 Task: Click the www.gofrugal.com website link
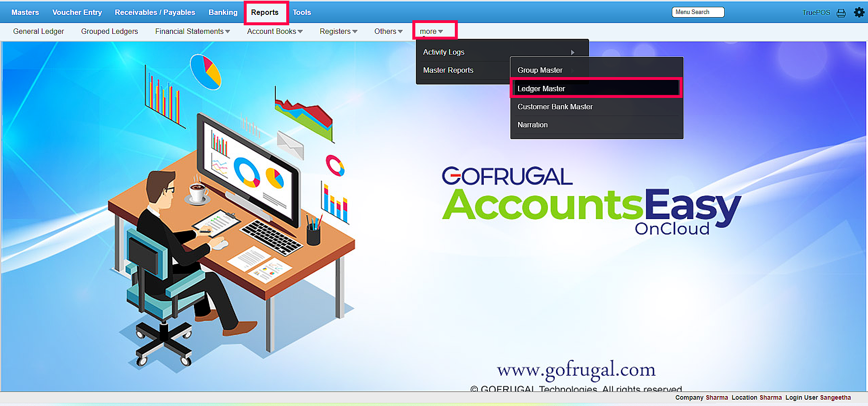coord(576,370)
